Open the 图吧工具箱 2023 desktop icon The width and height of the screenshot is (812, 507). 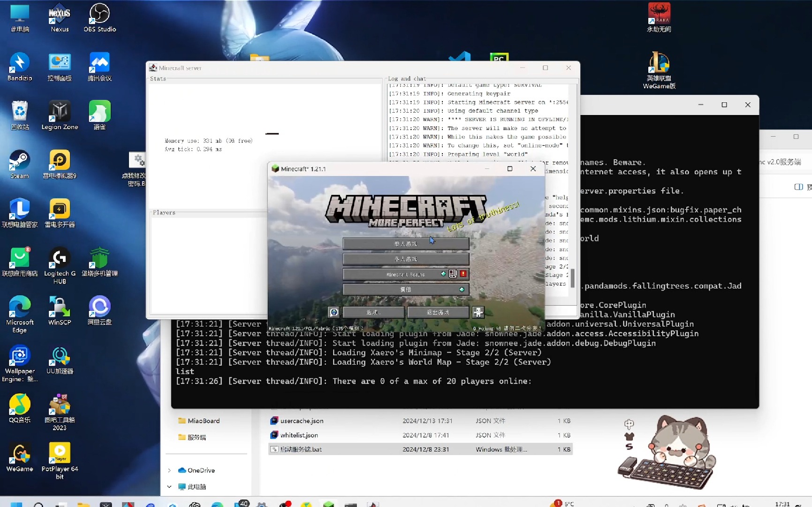tap(60, 412)
